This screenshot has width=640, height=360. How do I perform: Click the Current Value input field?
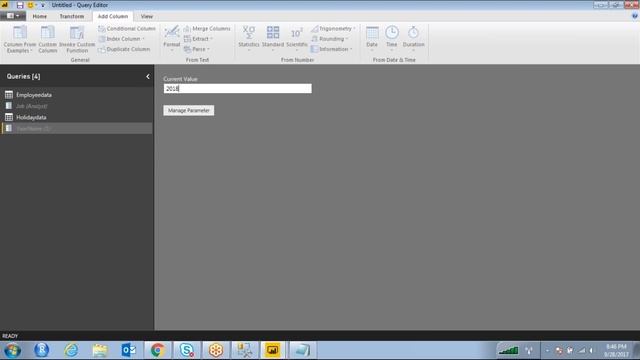[238, 89]
